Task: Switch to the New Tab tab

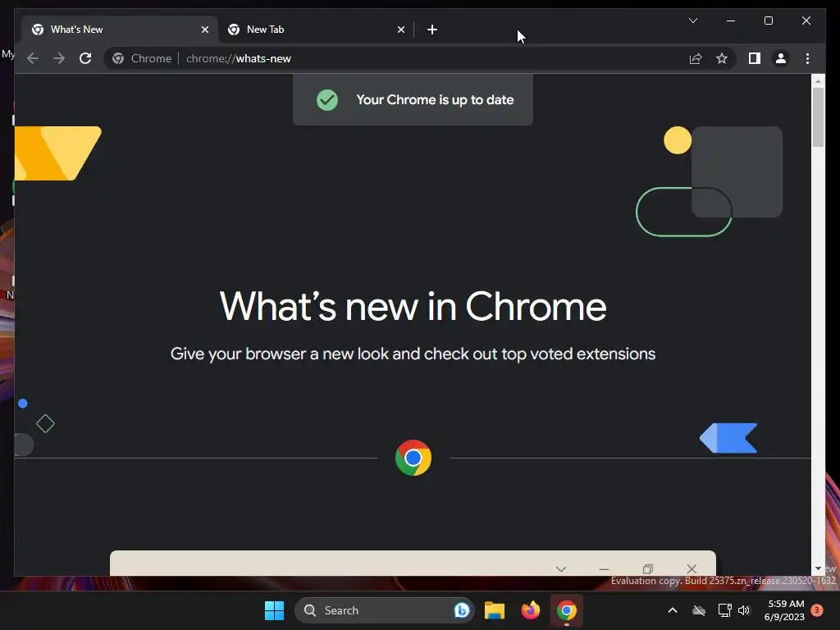Action: tap(316, 30)
